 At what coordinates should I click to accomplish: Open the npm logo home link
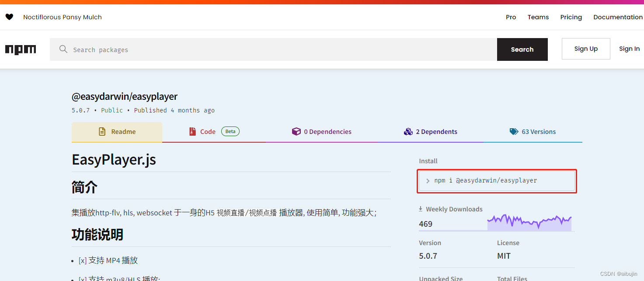click(x=21, y=49)
